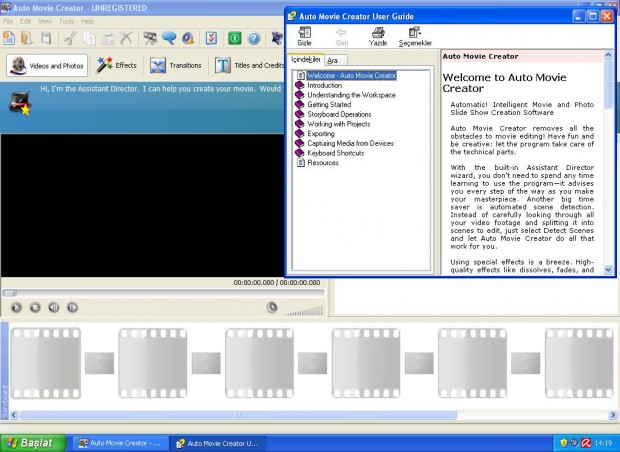Click the blue speech bubble toolbar icon
This screenshot has height=452, width=620.
169,38
